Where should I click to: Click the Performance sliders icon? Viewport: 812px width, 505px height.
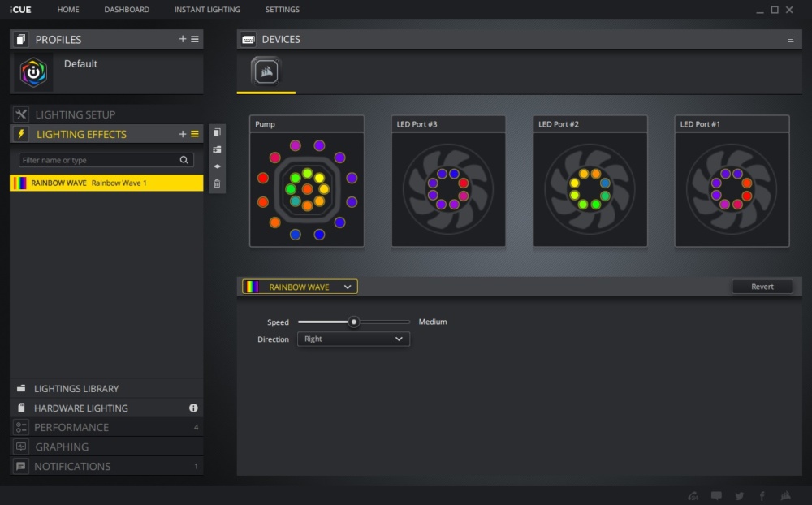click(x=21, y=427)
